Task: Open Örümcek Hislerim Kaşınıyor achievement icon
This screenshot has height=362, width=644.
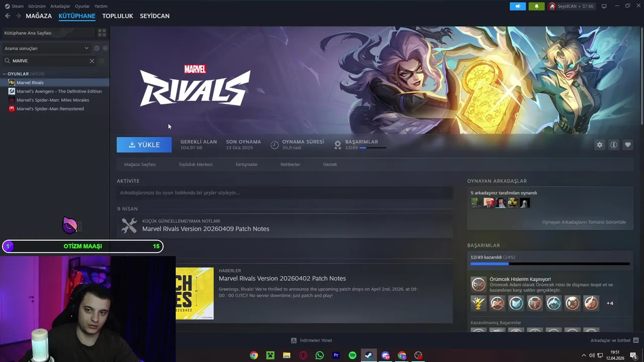Action: click(478, 284)
